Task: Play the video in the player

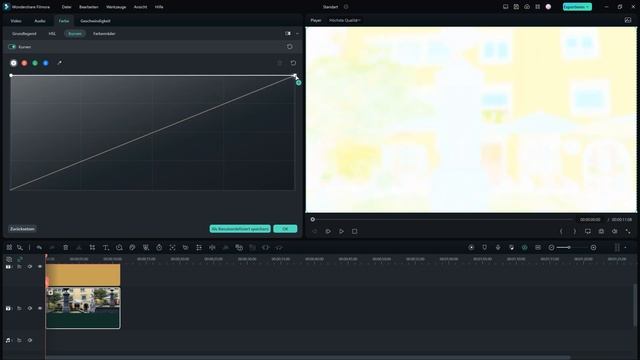Action: tap(341, 231)
